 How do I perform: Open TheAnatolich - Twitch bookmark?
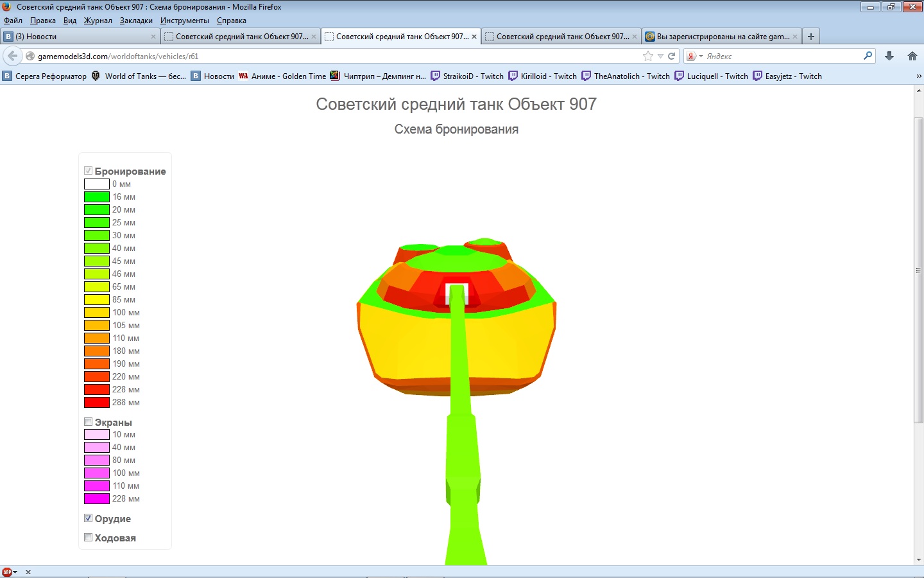626,76
